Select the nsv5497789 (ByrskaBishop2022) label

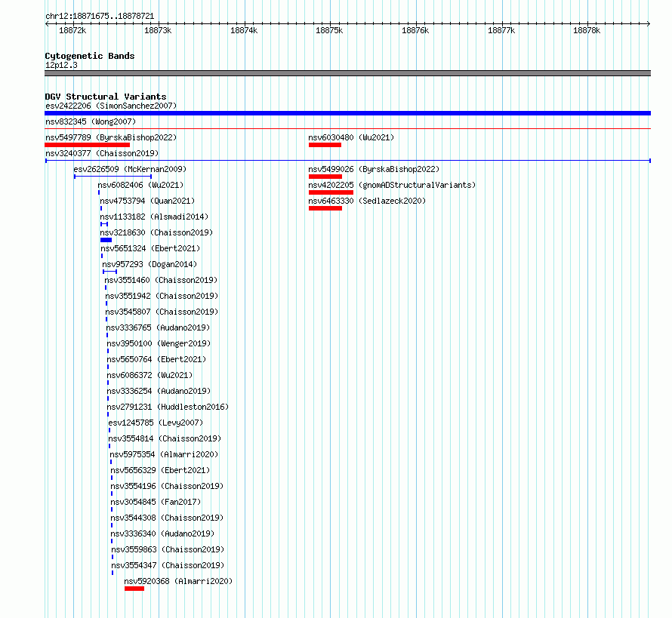[x=111, y=137]
